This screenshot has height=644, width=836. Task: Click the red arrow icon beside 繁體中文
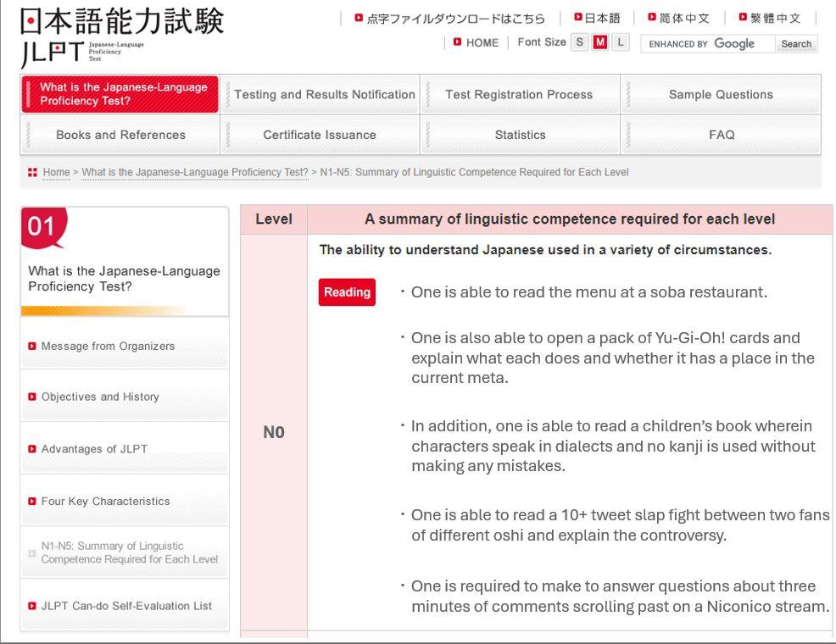743,17
